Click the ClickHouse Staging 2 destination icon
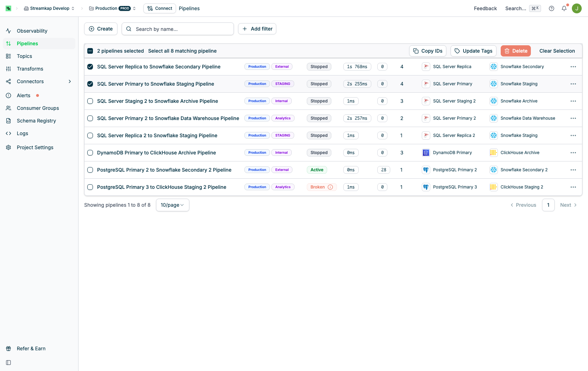This screenshot has width=588, height=371. click(x=494, y=187)
